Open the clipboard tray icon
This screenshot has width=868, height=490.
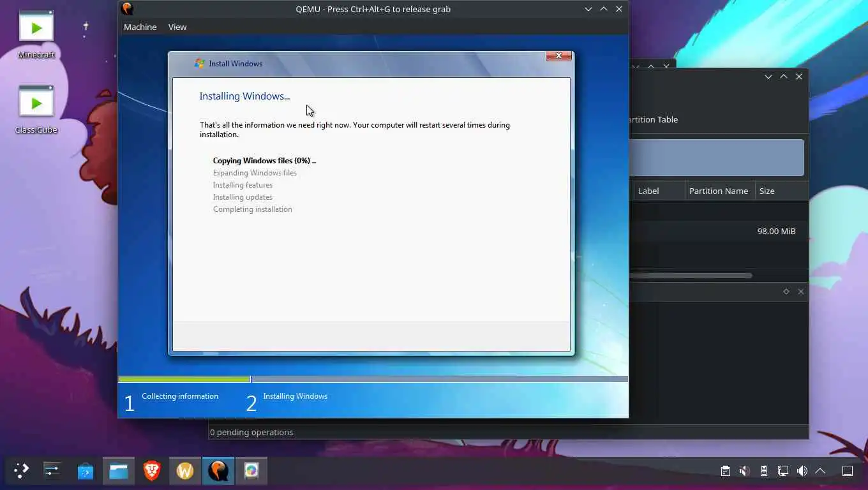tap(725, 471)
